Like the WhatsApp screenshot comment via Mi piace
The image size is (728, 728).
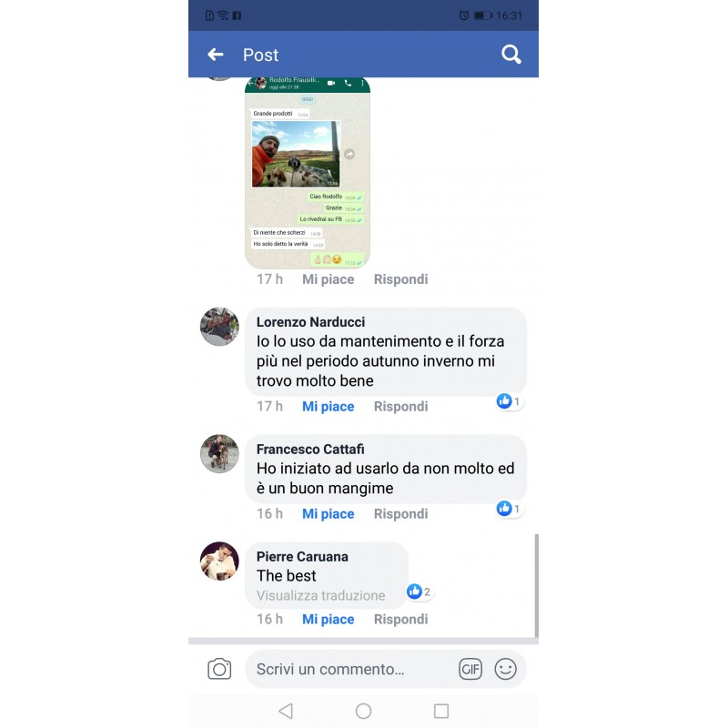(x=328, y=279)
